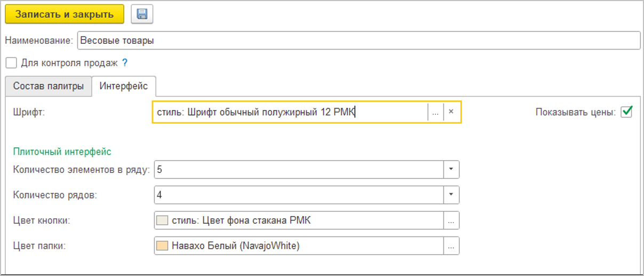644x276 pixels.
Task: Switch to 'Состав палитры' tab
Action: pyautogui.click(x=49, y=86)
